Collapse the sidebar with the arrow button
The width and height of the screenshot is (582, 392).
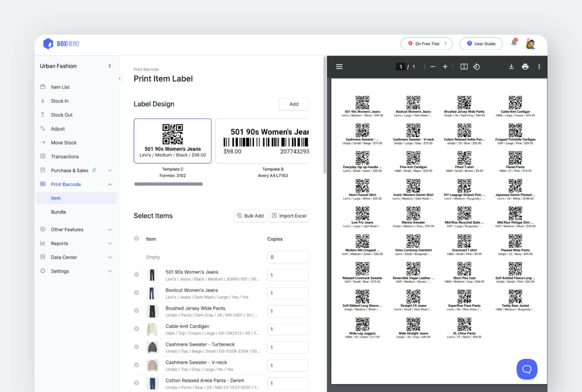click(x=120, y=78)
